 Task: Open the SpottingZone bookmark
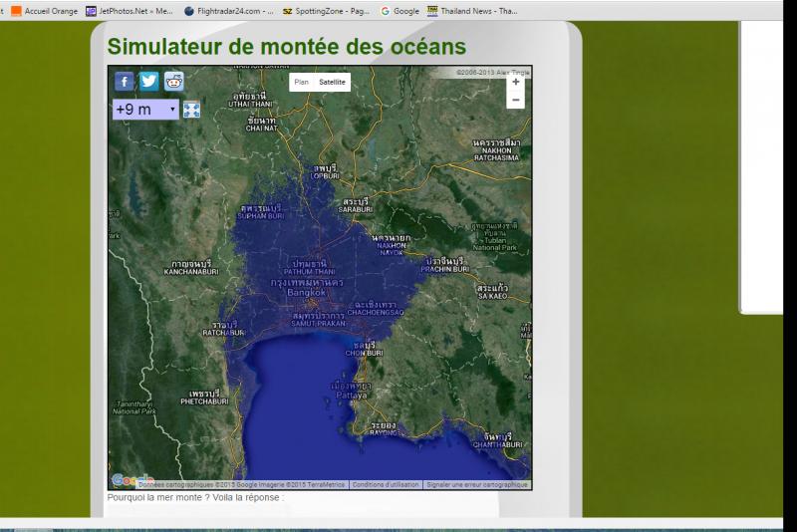326,11
